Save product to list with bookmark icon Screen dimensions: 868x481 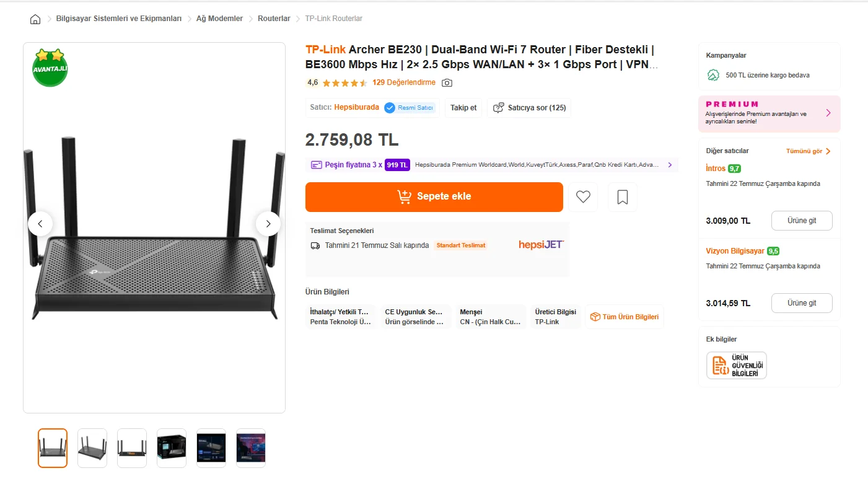pyautogui.click(x=623, y=197)
